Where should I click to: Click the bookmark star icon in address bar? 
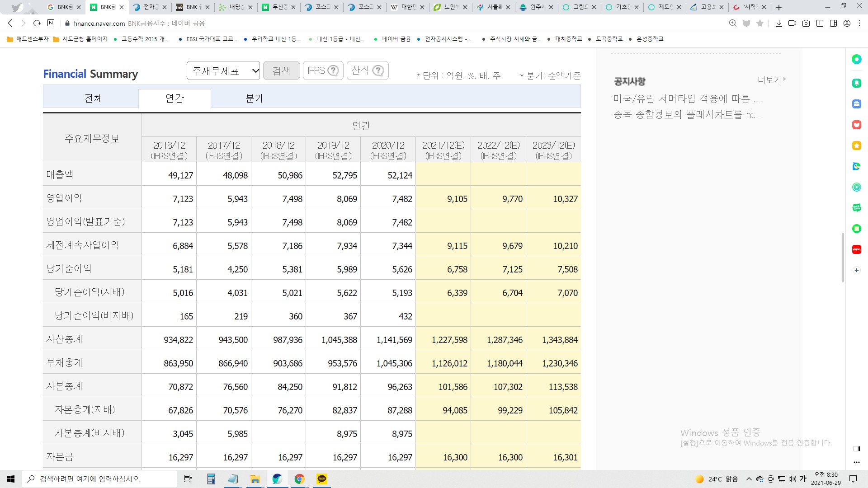(x=760, y=23)
